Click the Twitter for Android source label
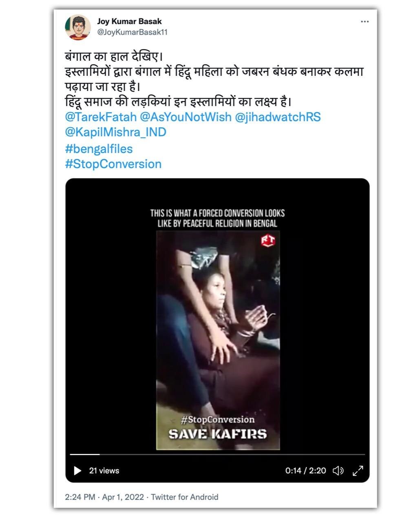The height and width of the screenshot is (522, 420). click(x=185, y=497)
